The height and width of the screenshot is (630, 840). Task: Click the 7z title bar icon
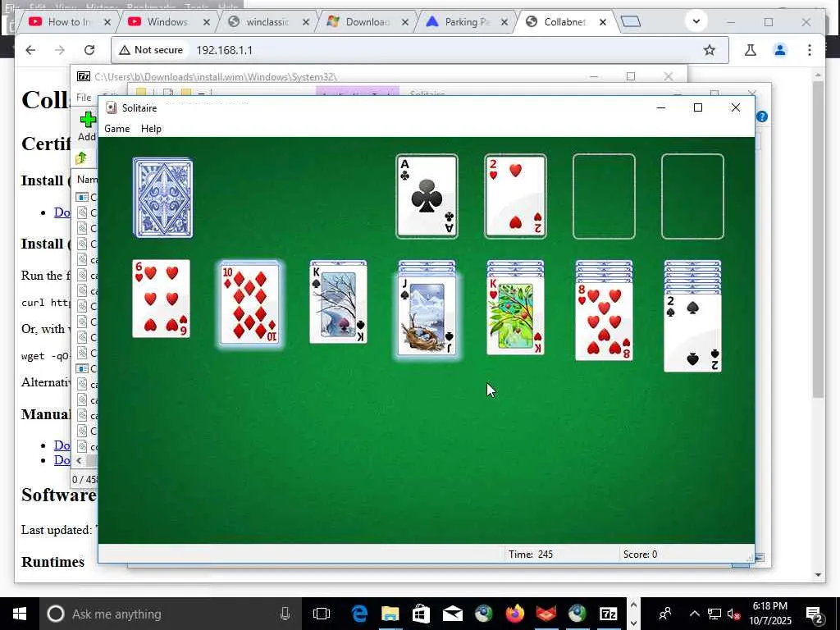84,76
